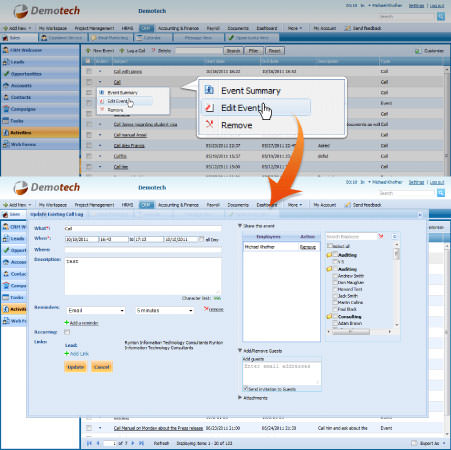Screen dimensions: 451x450
Task: Click the upper header search magnifier icon
Action: point(441,16)
